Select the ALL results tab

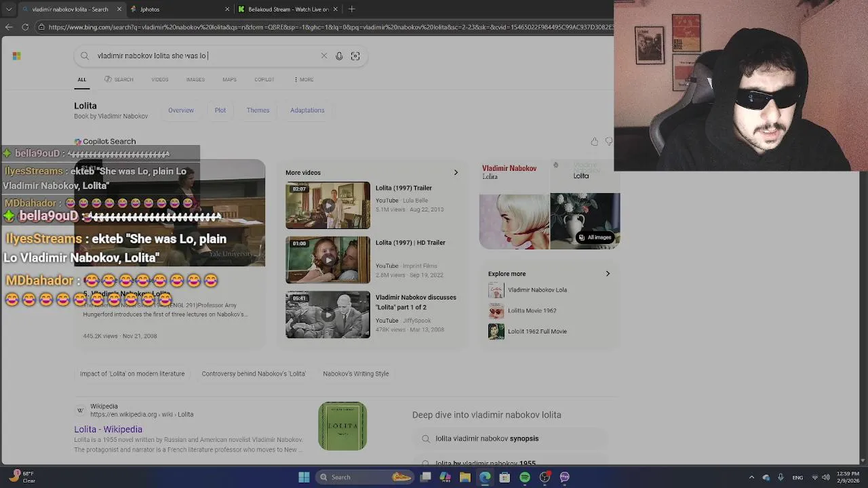81,80
